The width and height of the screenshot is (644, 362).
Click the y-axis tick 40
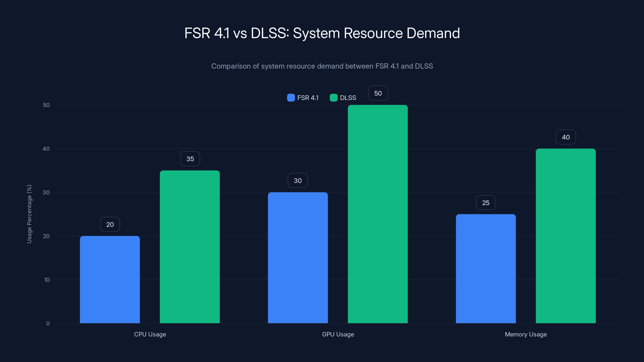(x=46, y=149)
